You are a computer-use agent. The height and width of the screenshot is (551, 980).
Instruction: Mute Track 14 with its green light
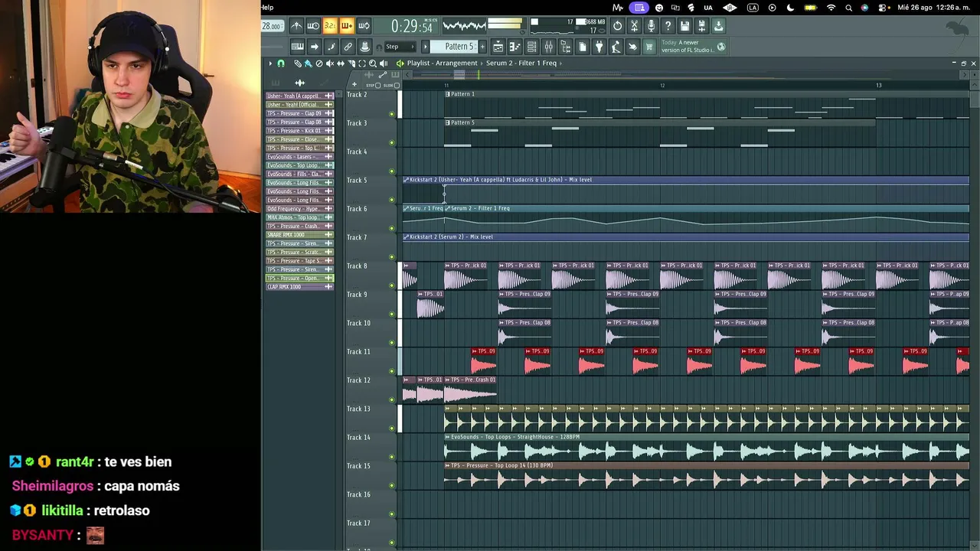(x=392, y=457)
